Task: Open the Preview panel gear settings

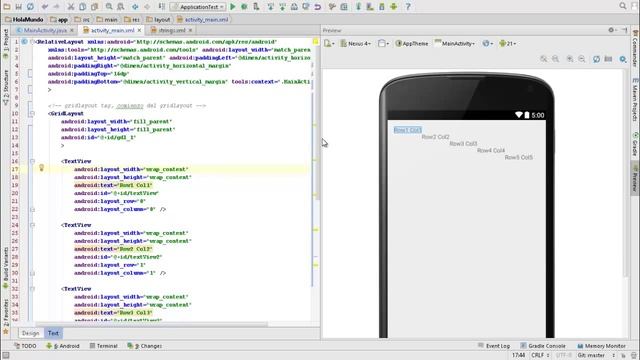Action: click(612, 30)
